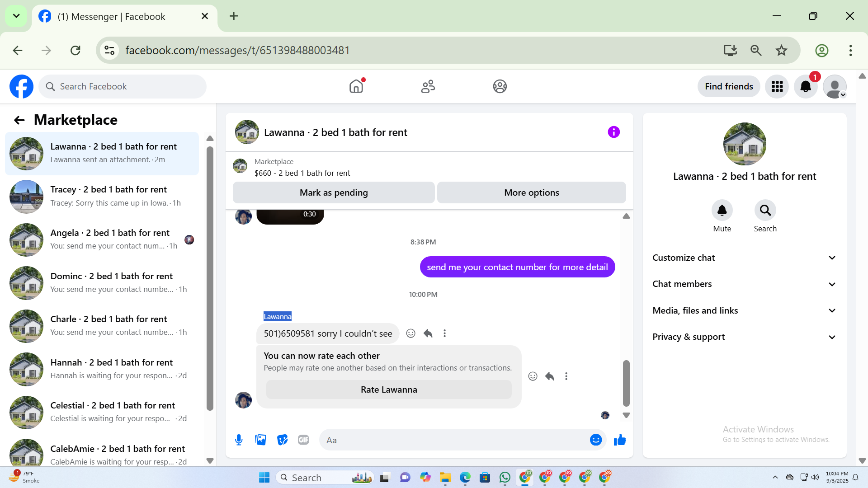Image resolution: width=868 pixels, height=488 pixels.
Task: Open the Celestial 2 bed 1 bath conversation
Action: point(102,412)
